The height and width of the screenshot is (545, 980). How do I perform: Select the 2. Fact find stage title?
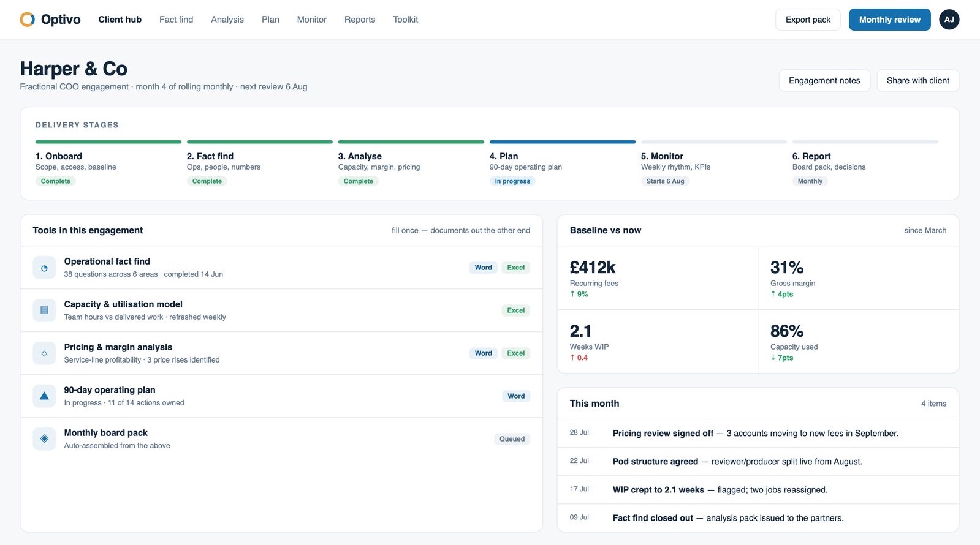tap(210, 156)
